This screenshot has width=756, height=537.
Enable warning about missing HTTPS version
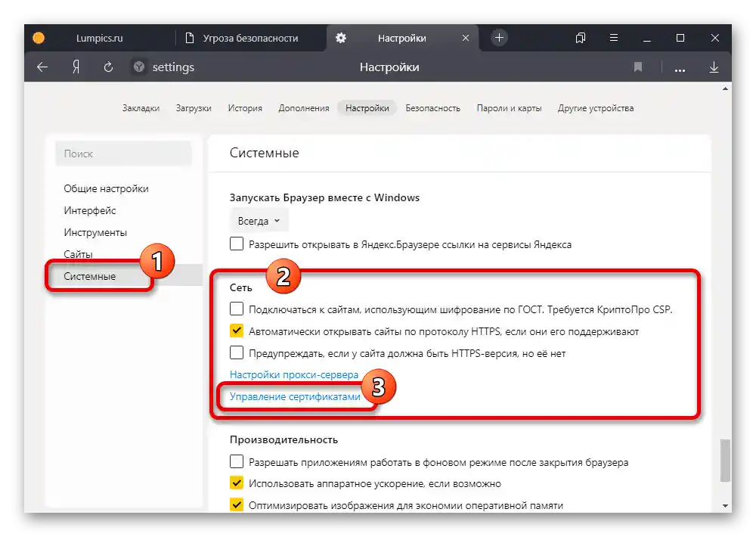point(236,352)
